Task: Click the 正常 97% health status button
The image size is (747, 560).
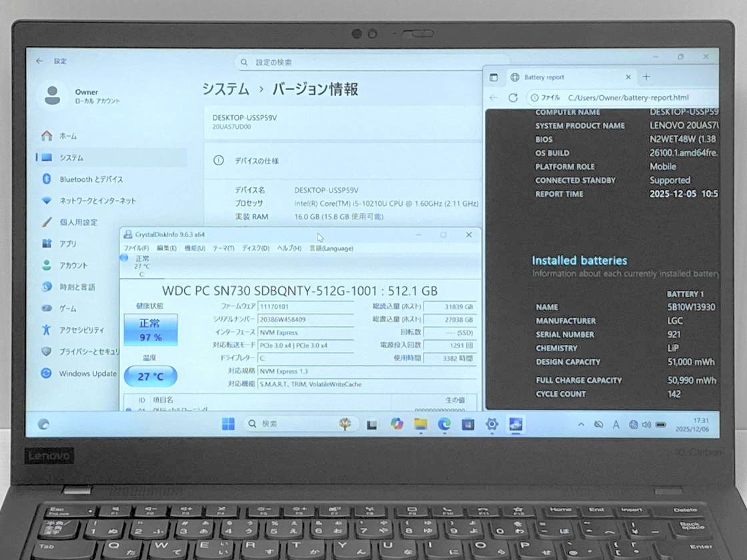Action: 150,330
